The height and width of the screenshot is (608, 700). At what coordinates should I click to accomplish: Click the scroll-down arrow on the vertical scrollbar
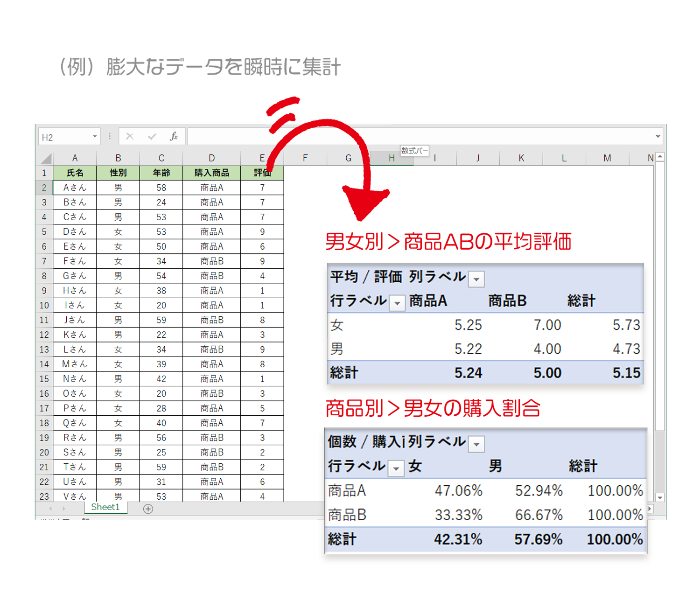(x=660, y=498)
